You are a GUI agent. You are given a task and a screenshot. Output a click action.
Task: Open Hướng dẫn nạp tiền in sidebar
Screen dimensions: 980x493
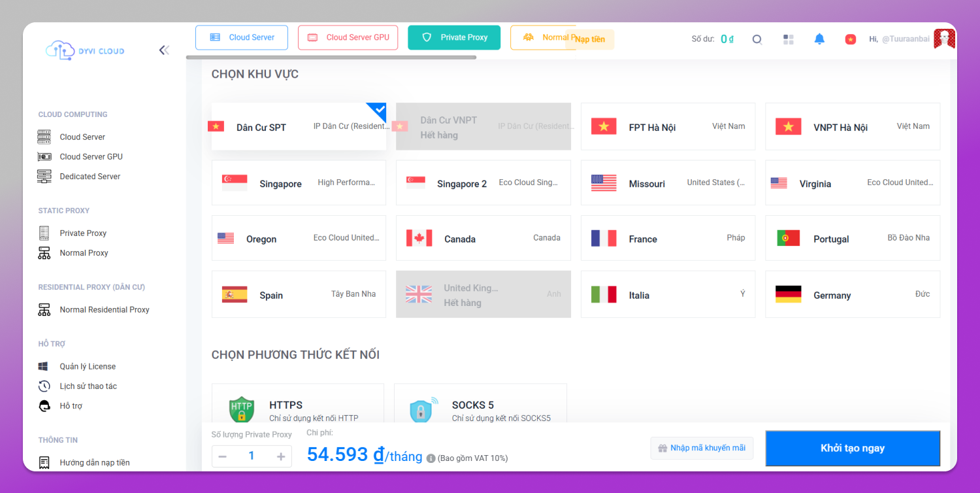click(95, 463)
